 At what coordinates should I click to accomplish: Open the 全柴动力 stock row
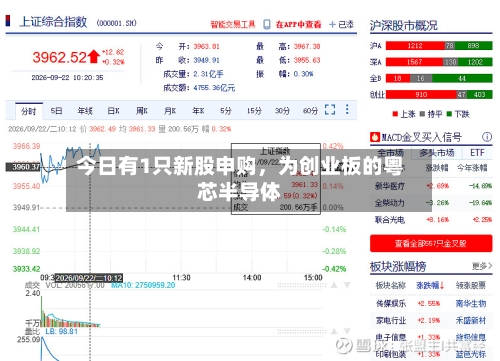[x=431, y=203]
